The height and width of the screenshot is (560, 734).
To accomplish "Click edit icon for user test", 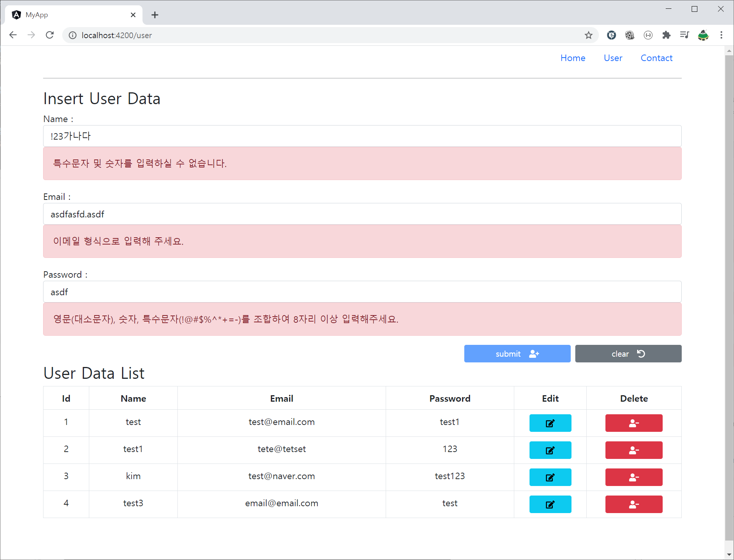I will coord(550,423).
